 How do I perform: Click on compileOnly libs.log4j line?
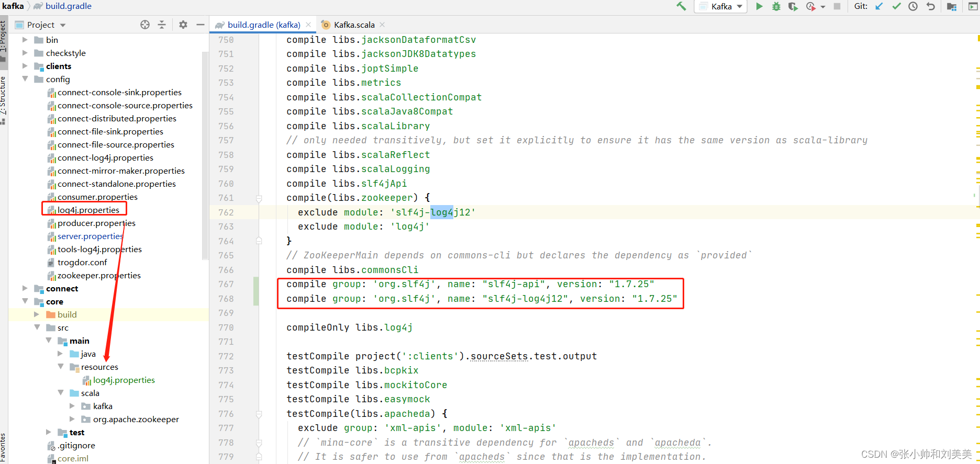[349, 327]
